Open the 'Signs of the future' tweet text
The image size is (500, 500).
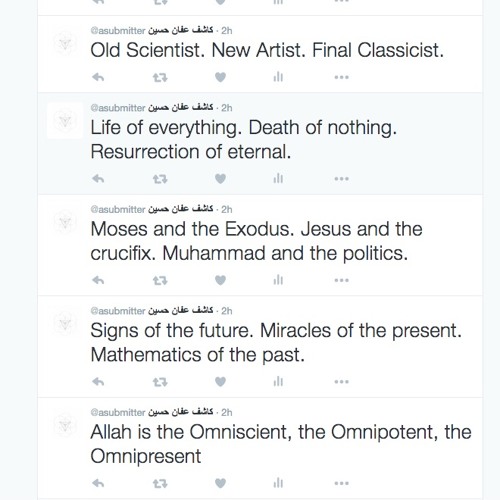[x=276, y=343]
